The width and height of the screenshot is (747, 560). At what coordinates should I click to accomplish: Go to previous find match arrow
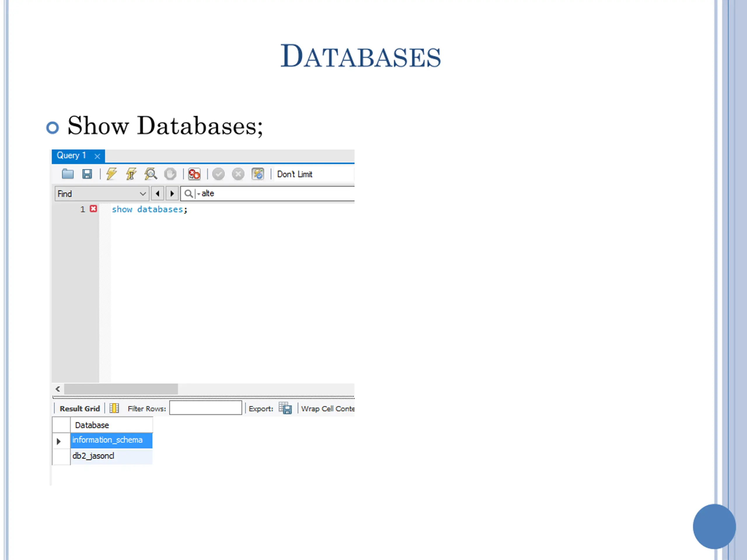[157, 194]
